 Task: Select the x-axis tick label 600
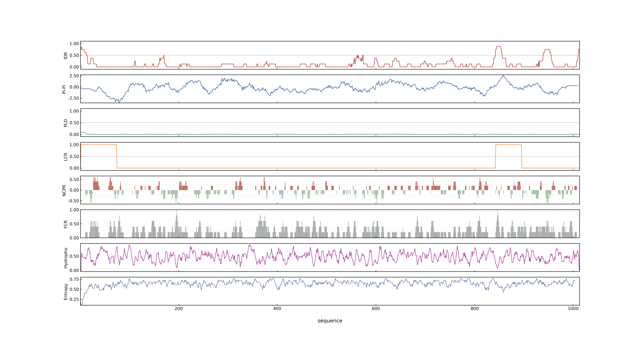pos(376,309)
